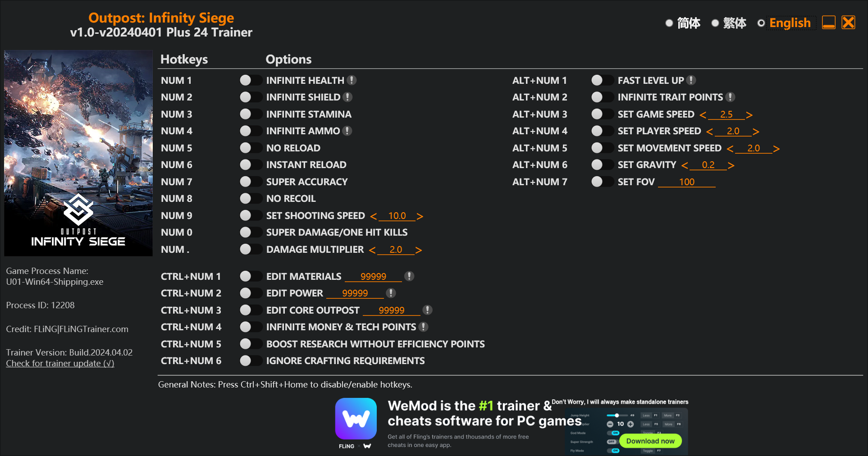Increase the Set Shooting Speed value
The width and height of the screenshot is (868, 456).
(420, 216)
